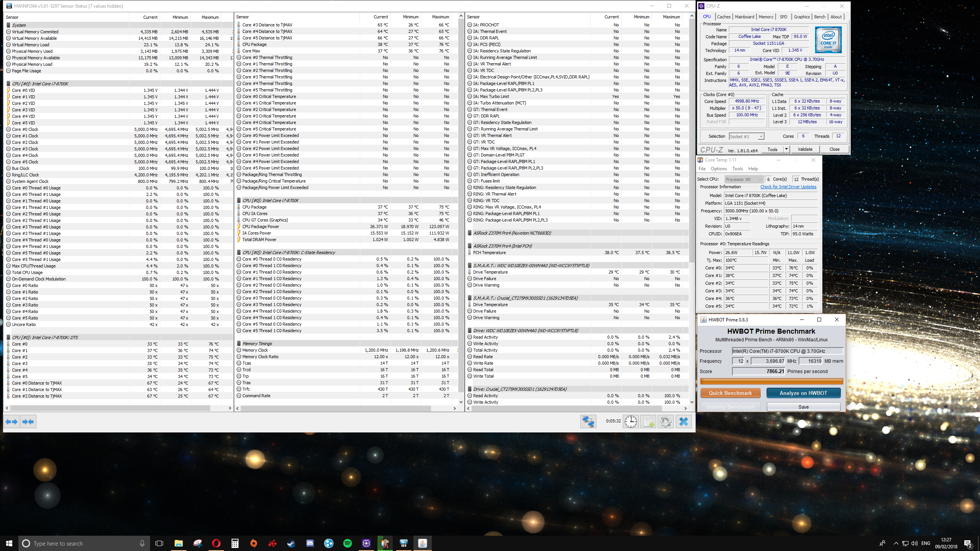Click microphone icon in taskbar search
Screen dimensions: 980x551
point(142,543)
